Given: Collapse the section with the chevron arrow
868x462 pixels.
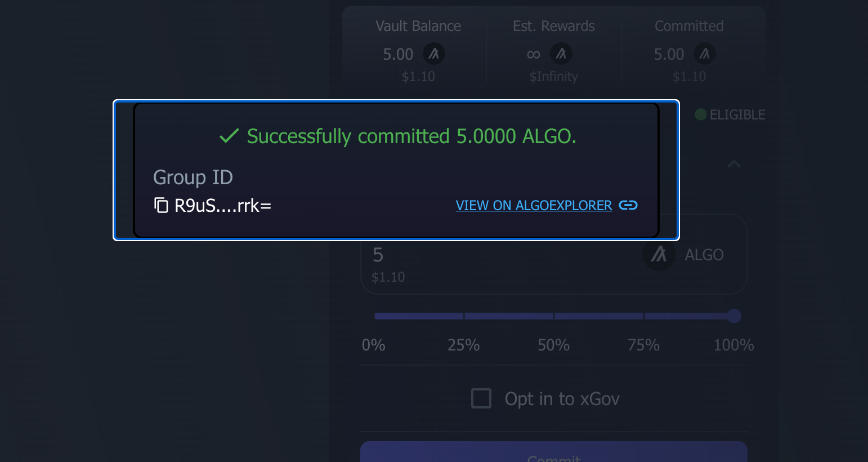Looking at the screenshot, I should (x=733, y=164).
